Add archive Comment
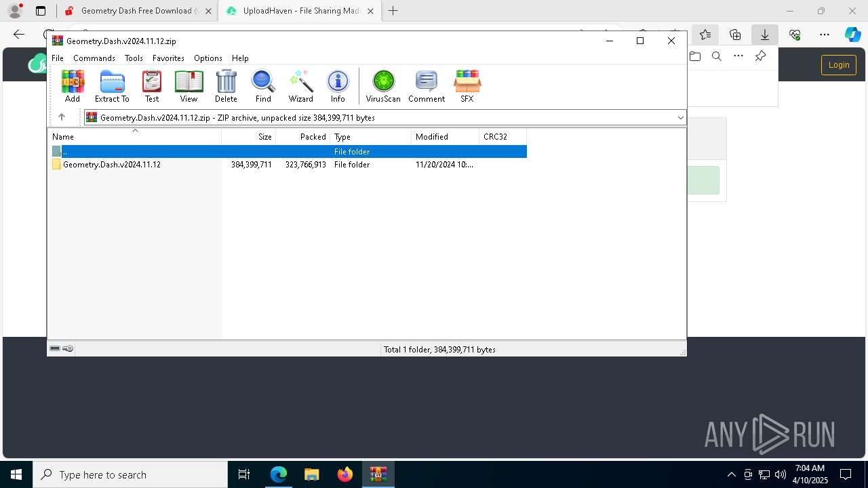Viewport: 868px width, 488px height. click(427, 86)
